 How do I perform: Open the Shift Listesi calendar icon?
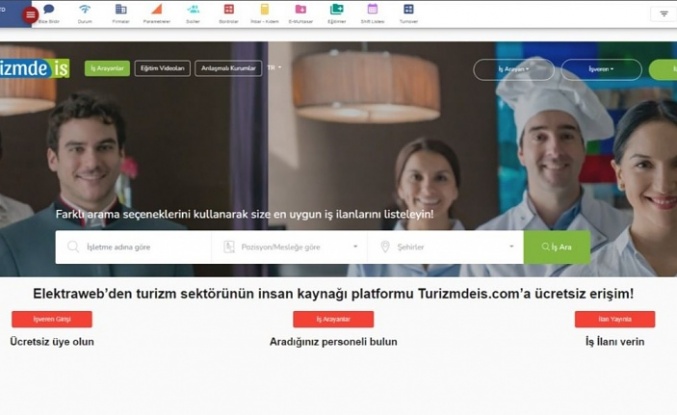point(373,9)
